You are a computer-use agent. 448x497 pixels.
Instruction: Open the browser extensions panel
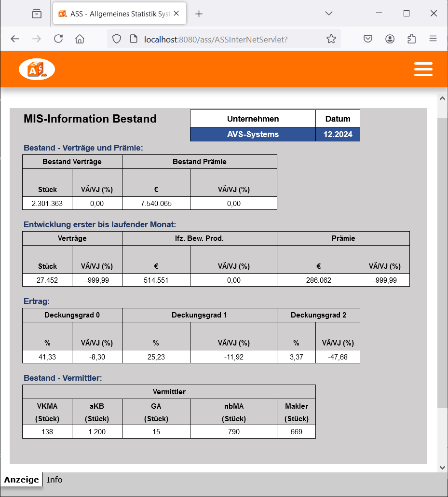411,39
